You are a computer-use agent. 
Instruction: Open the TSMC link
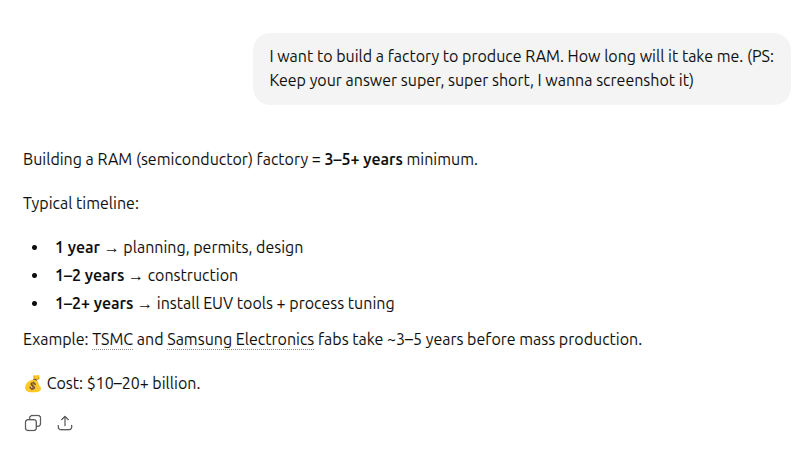(x=112, y=339)
